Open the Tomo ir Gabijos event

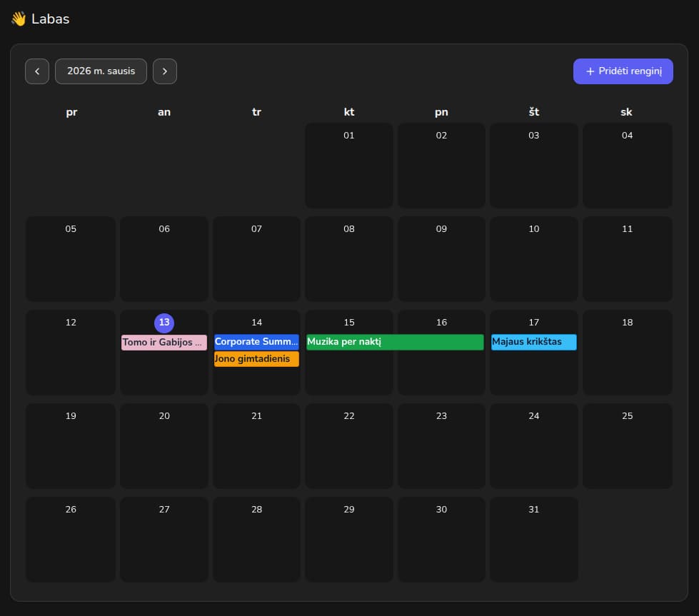(x=164, y=343)
